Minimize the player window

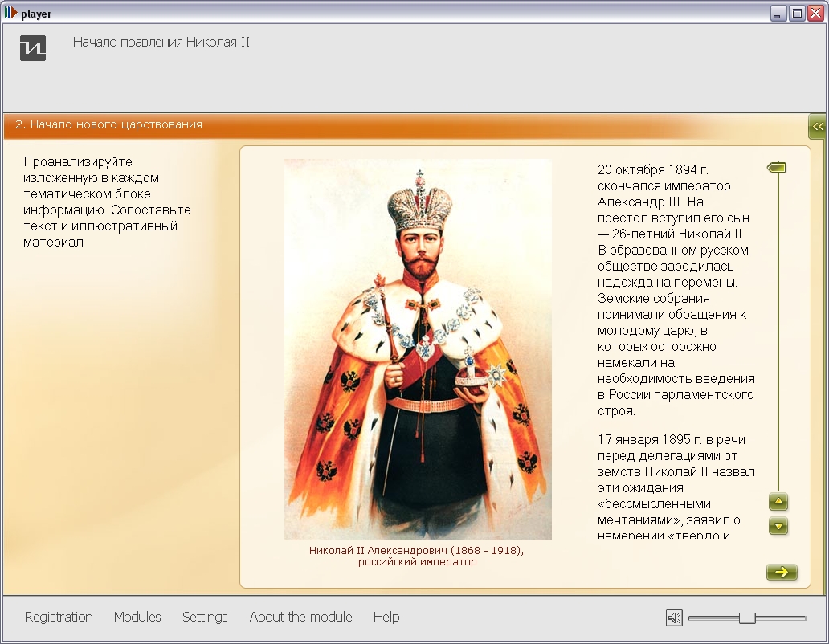pyautogui.click(x=778, y=13)
